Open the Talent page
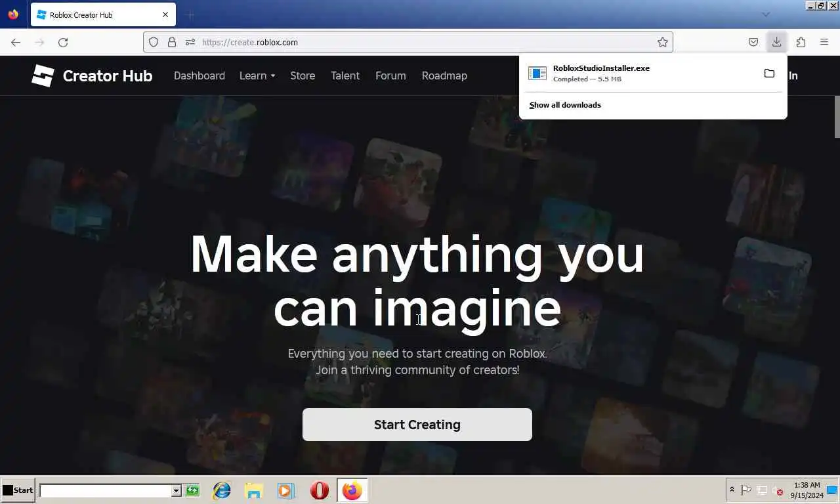This screenshot has width=840, height=504. pos(345,75)
